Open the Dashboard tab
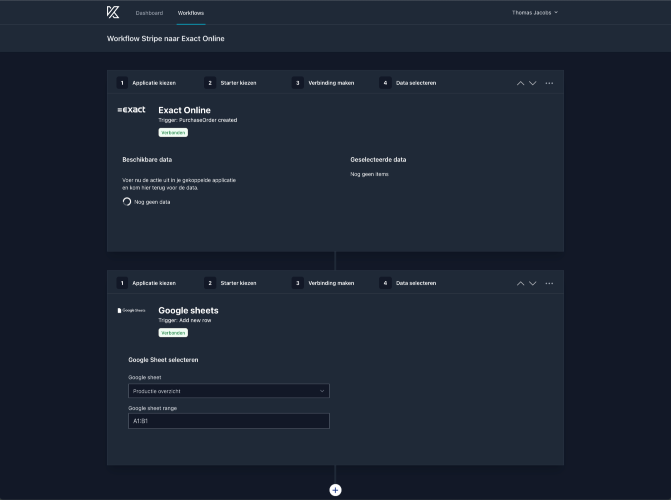671x500 pixels. [x=149, y=13]
